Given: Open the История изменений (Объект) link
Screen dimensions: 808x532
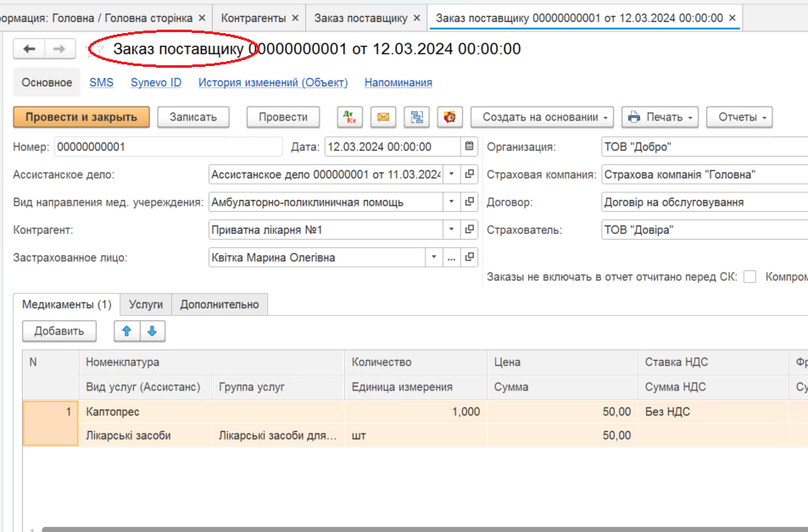Looking at the screenshot, I should point(273,82).
